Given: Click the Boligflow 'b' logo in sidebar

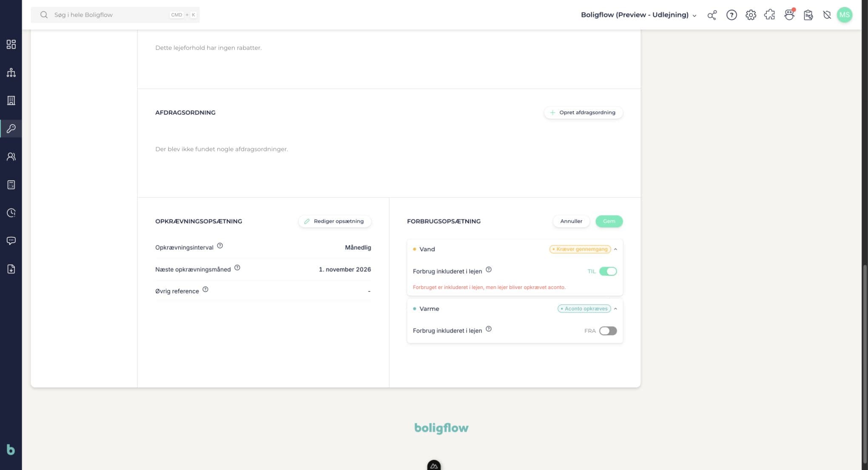Looking at the screenshot, I should point(11,450).
